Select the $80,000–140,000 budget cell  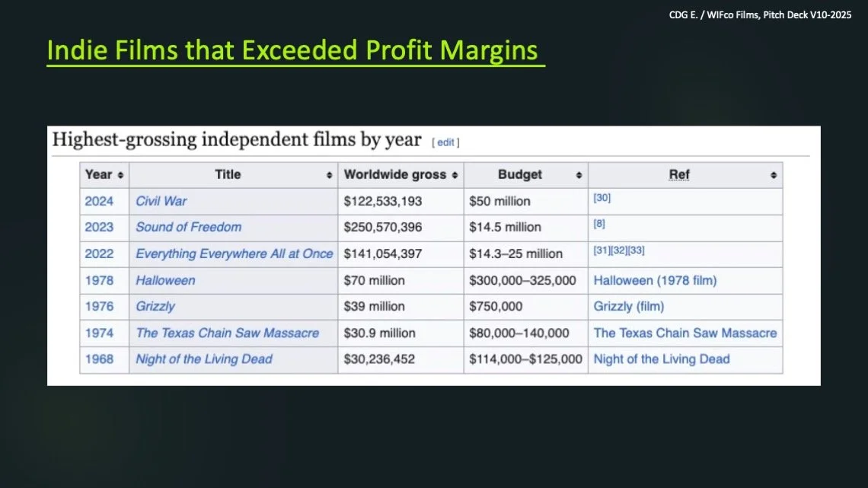(526, 333)
